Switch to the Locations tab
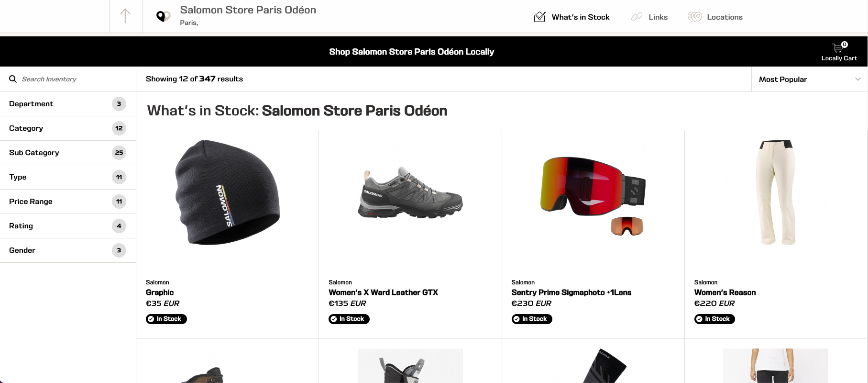The height and width of the screenshot is (383, 868). 715,17
